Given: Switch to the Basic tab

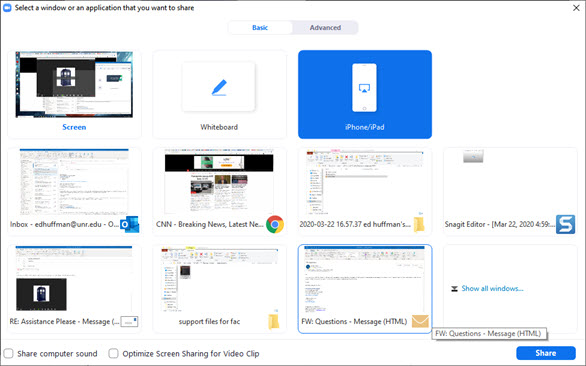Looking at the screenshot, I should [x=260, y=28].
